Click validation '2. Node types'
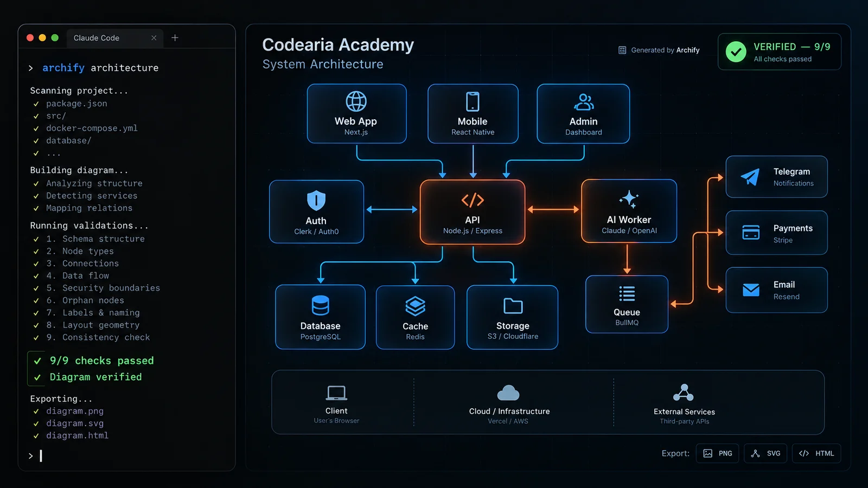 [80, 252]
